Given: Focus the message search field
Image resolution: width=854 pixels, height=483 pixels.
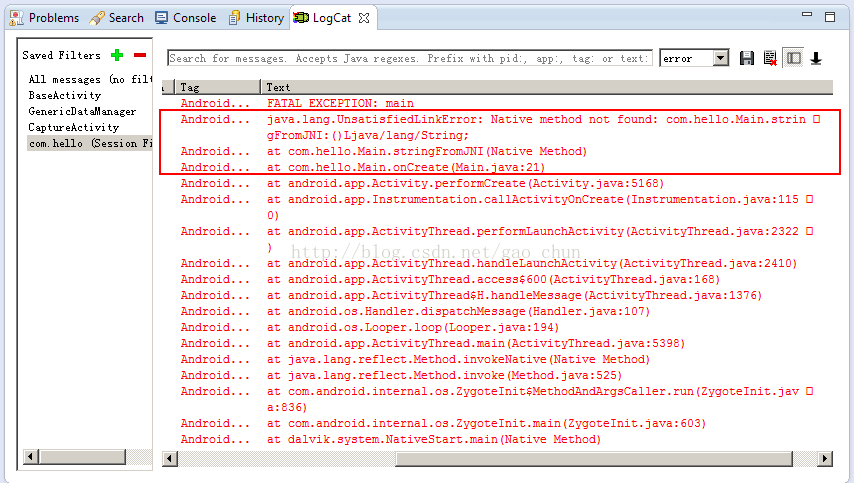Looking at the screenshot, I should (410, 58).
